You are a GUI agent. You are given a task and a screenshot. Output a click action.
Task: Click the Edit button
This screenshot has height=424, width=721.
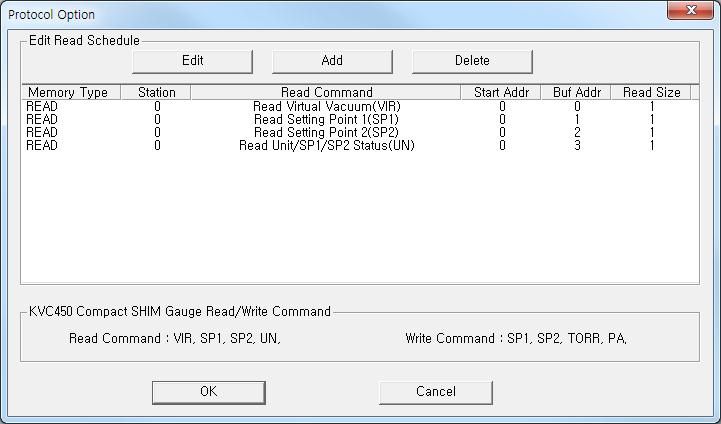[192, 61]
